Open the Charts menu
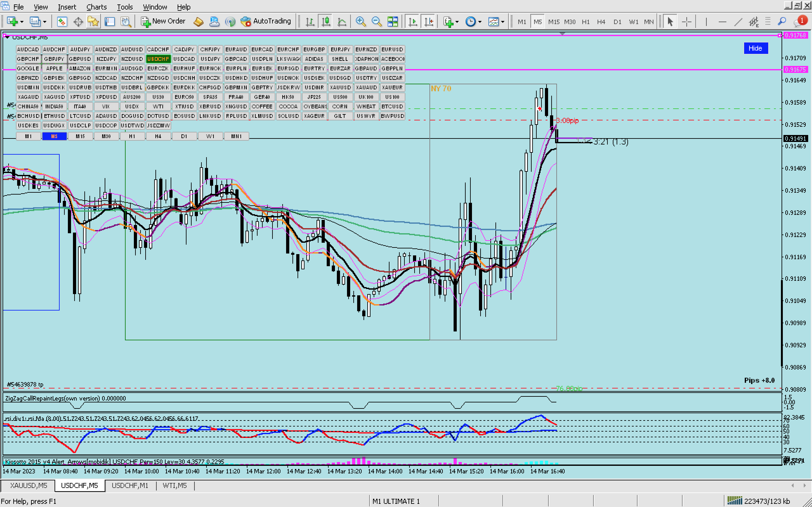812x507 pixels. point(96,7)
